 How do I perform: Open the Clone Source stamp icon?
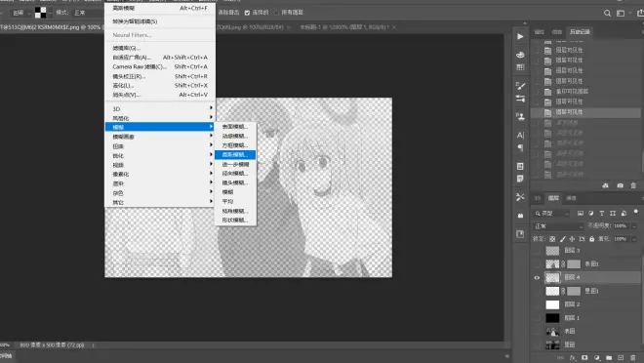coord(520,117)
